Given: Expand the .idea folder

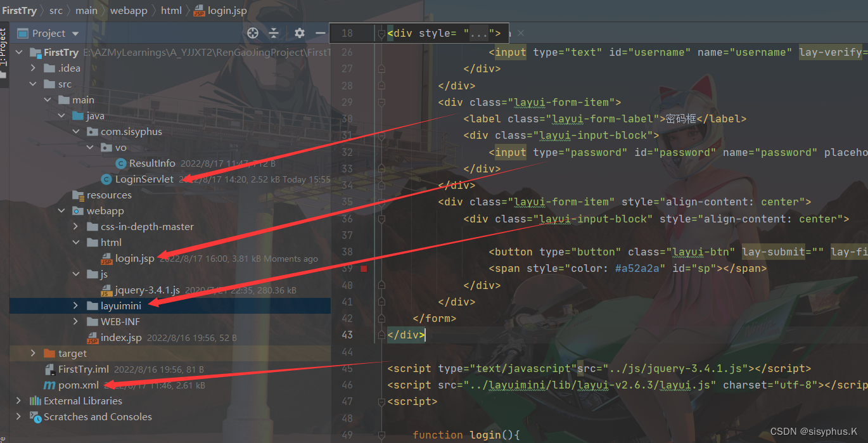Looking at the screenshot, I should (33, 68).
